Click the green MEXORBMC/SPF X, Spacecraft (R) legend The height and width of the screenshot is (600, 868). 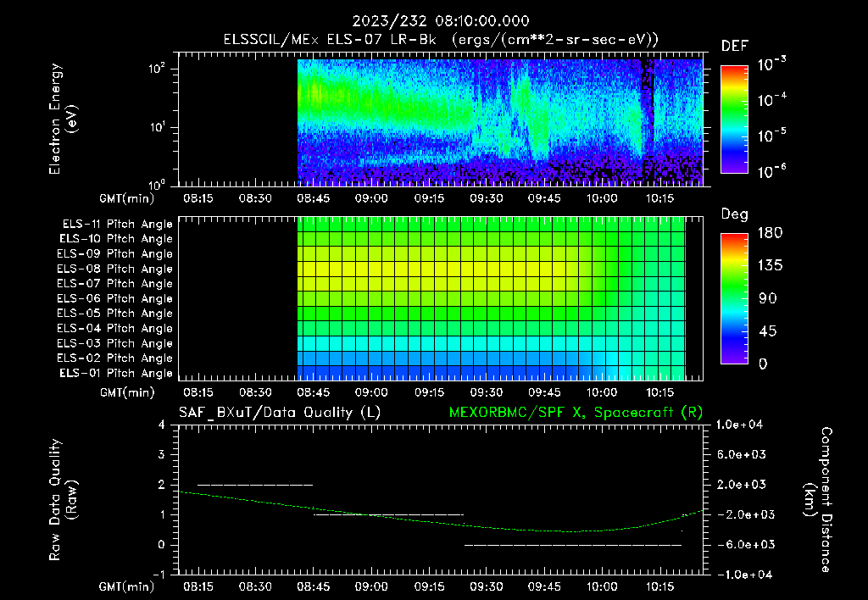576,413
